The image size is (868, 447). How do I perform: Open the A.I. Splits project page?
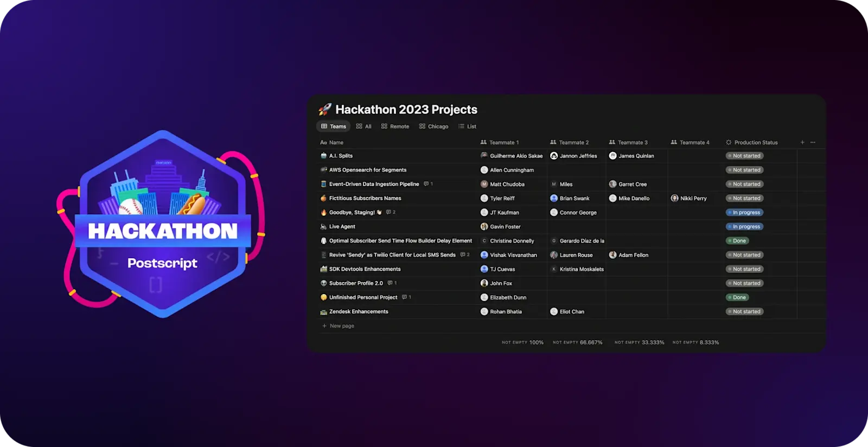[x=341, y=156]
